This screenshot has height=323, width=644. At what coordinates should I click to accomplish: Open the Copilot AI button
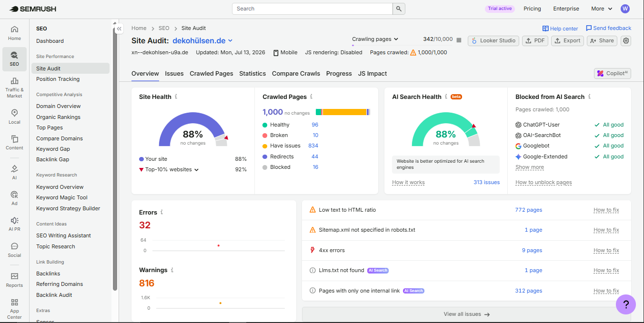tap(613, 73)
